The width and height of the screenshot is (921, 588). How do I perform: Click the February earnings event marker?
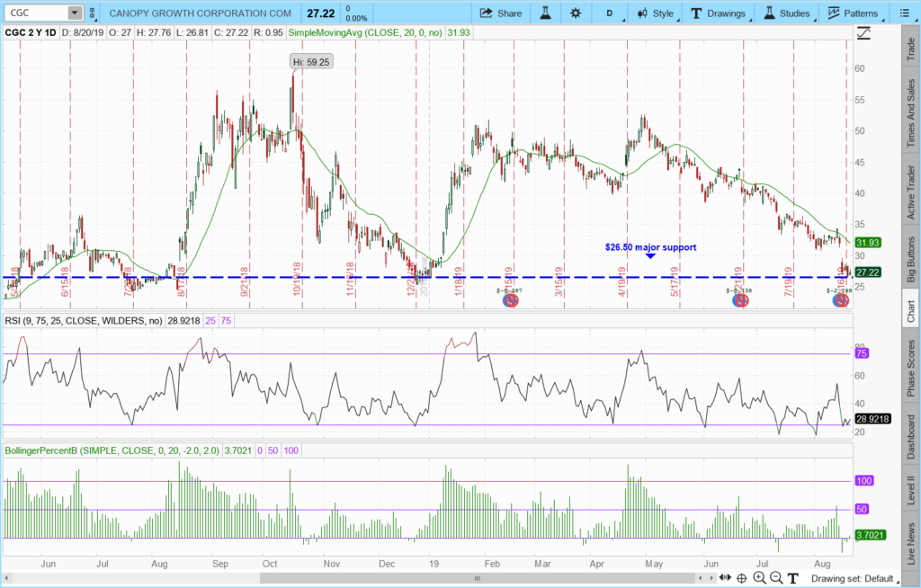[510, 301]
